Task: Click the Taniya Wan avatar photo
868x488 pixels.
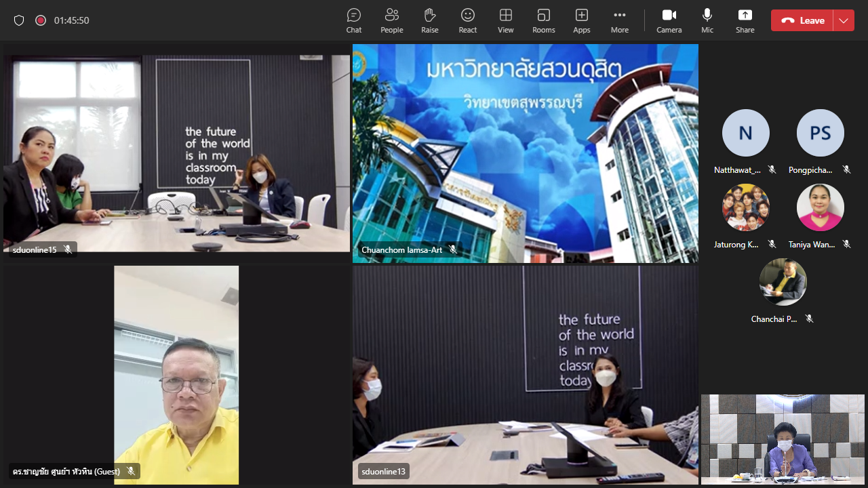Action: [821, 207]
